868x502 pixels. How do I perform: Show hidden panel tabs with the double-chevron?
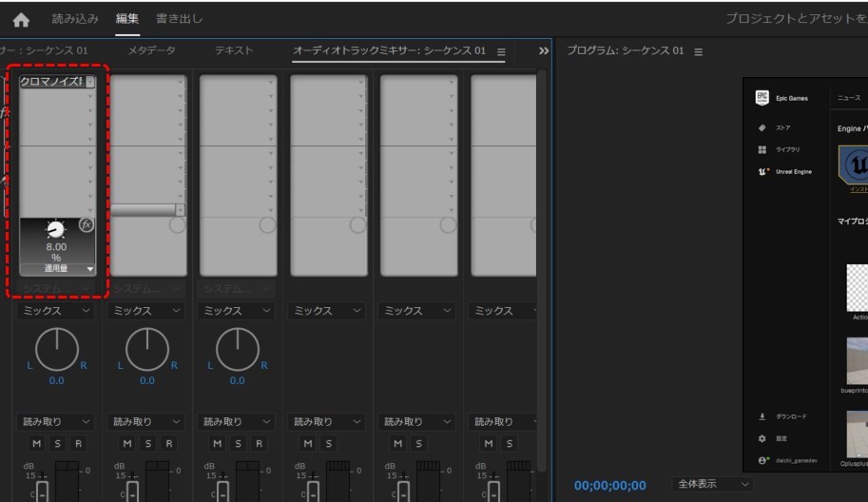544,51
